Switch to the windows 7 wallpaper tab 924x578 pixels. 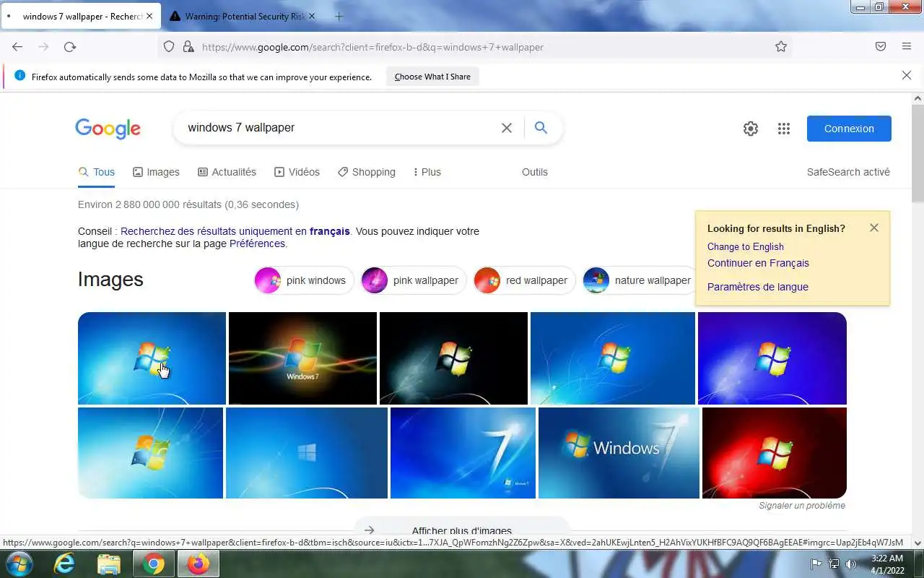tap(81, 16)
